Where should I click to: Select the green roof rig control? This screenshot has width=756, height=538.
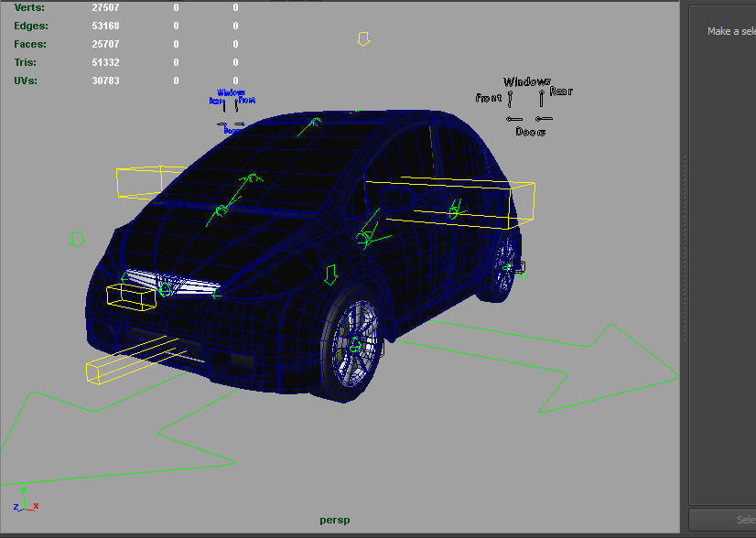coord(308,126)
